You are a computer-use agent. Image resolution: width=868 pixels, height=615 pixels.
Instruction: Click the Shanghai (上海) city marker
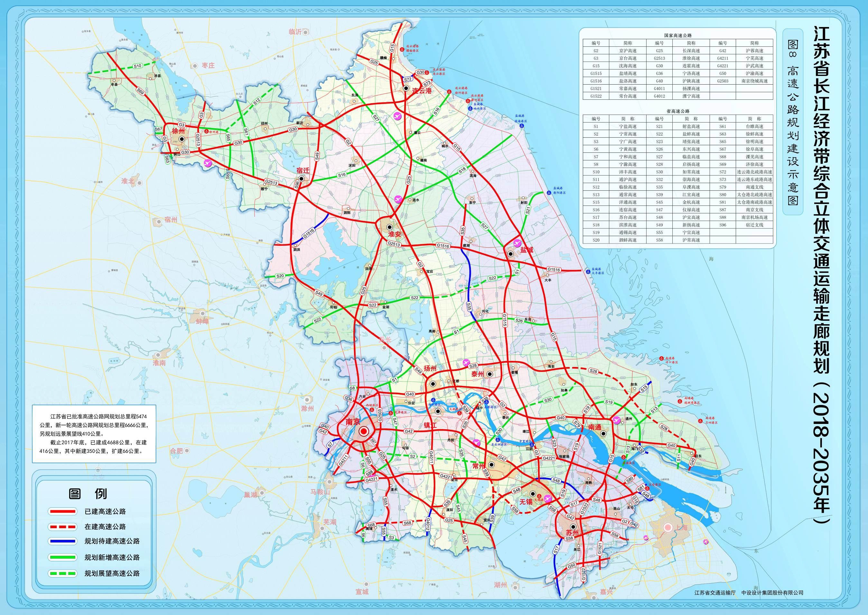click(667, 527)
